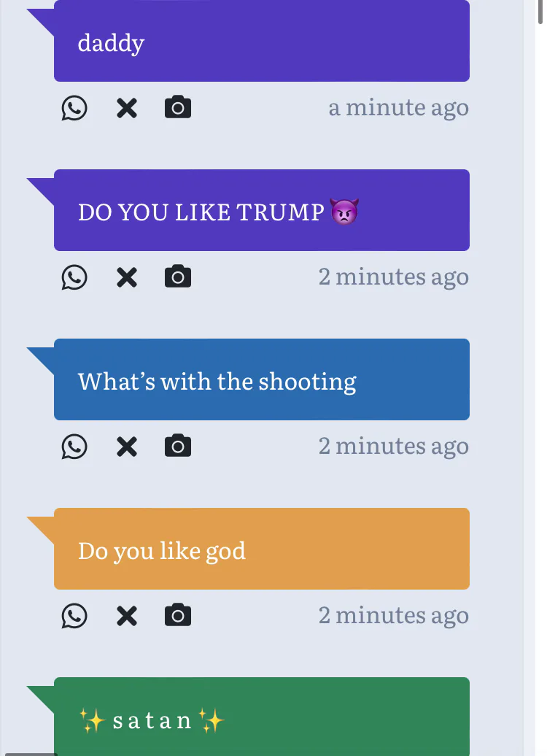Click timestamp under "Do you like god"
Screen dimensions: 547x756
click(393, 616)
